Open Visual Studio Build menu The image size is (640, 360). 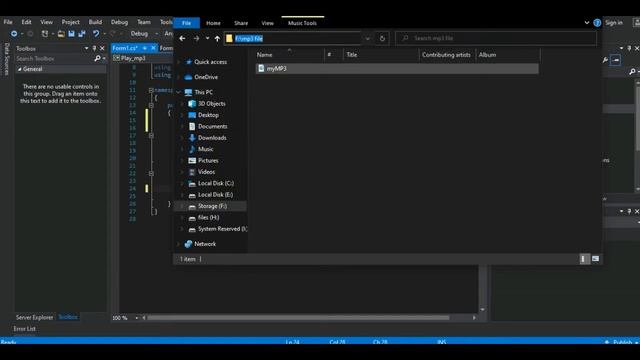(95, 22)
